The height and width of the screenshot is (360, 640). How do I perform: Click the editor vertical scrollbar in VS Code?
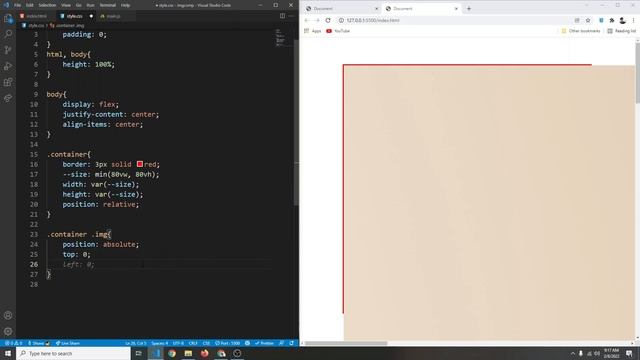tap(296, 122)
